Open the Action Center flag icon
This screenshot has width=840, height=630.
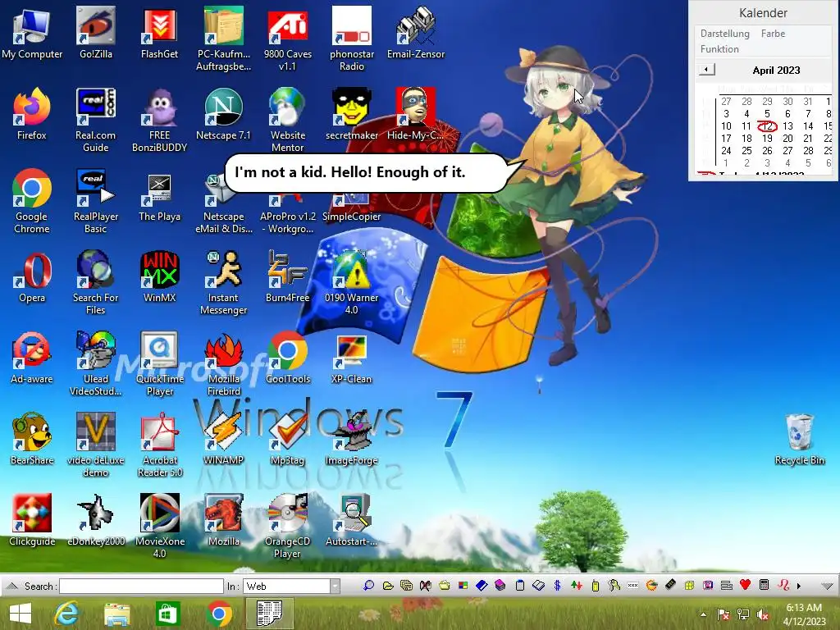[724, 614]
